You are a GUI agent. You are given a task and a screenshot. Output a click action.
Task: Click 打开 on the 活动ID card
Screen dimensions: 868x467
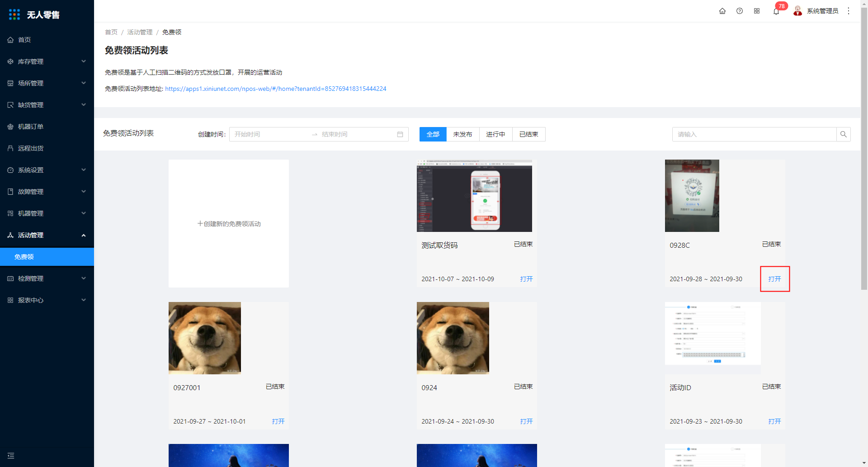[774, 421]
